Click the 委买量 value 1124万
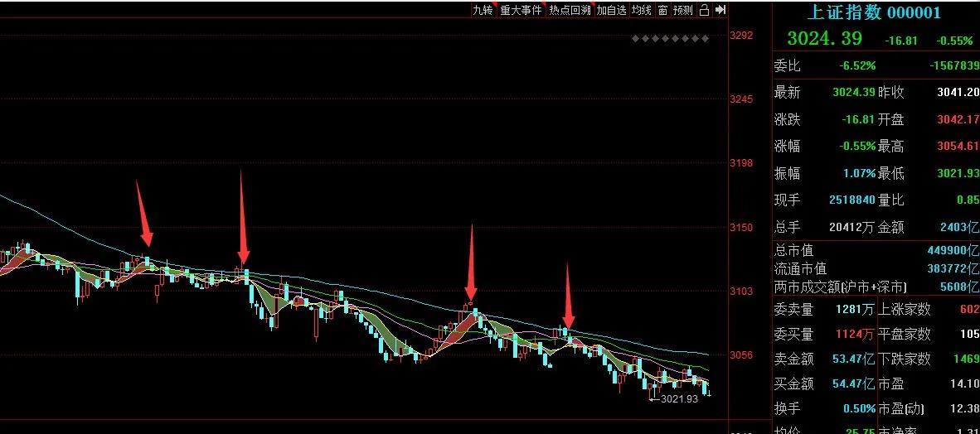980x434 pixels. 854,334
